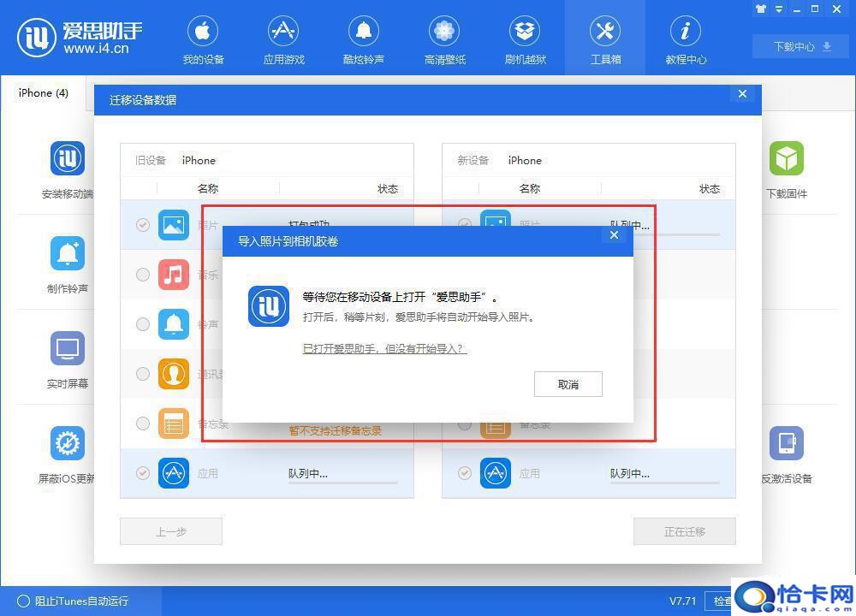Click photos icon in old device list
The image size is (856, 616).
point(174,225)
